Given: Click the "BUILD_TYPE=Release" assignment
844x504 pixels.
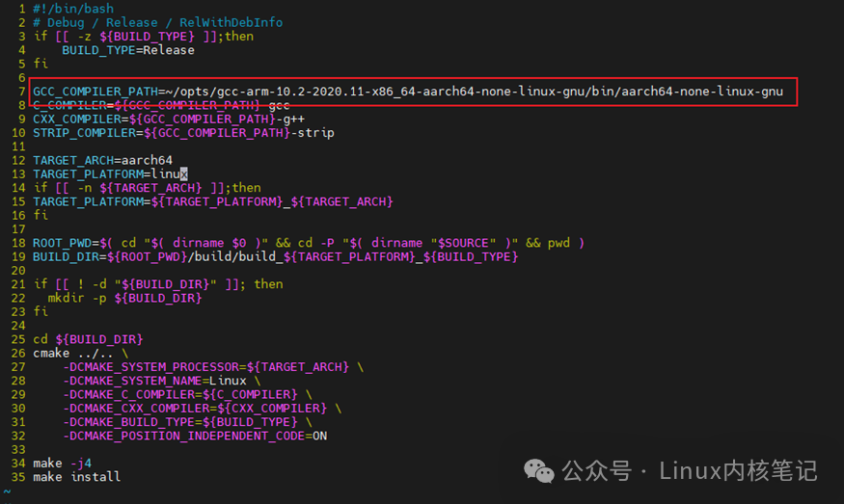Looking at the screenshot, I should tap(127, 50).
